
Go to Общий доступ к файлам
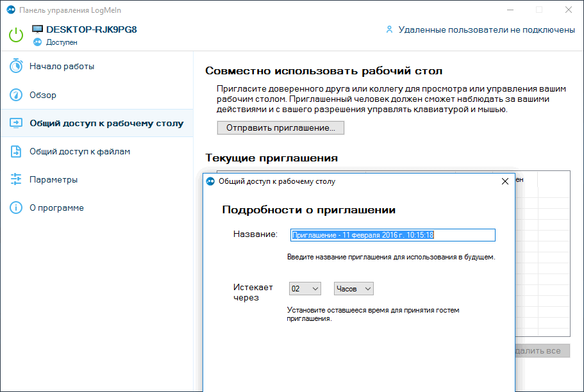97,152
